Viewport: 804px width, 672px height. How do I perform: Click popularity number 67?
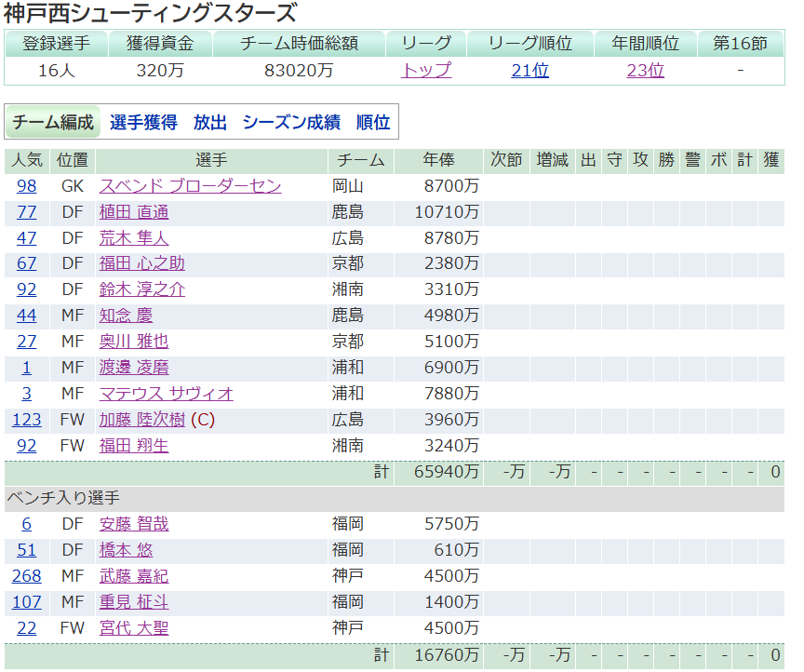[x=27, y=263]
